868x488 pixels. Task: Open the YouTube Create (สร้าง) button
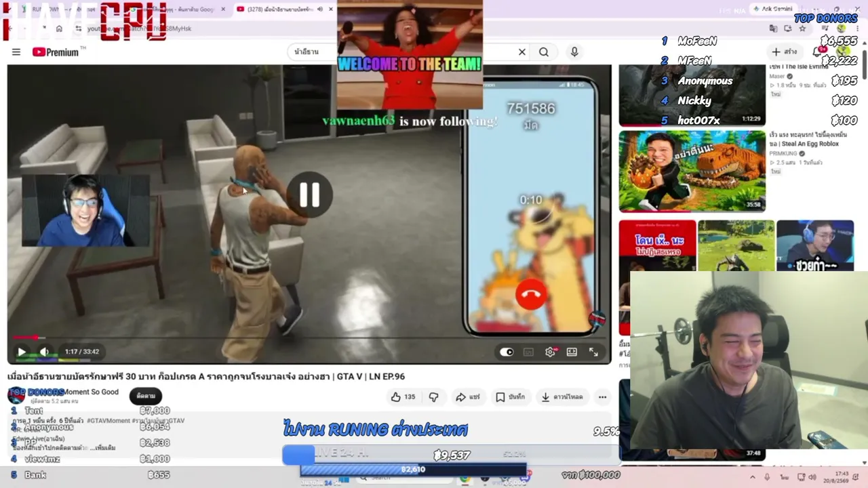[784, 52]
